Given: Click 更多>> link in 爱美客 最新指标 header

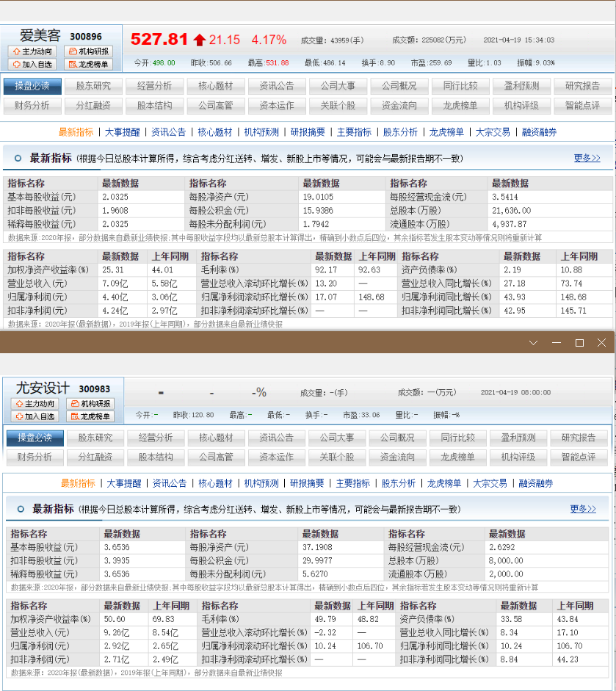Looking at the screenshot, I should (x=587, y=158).
